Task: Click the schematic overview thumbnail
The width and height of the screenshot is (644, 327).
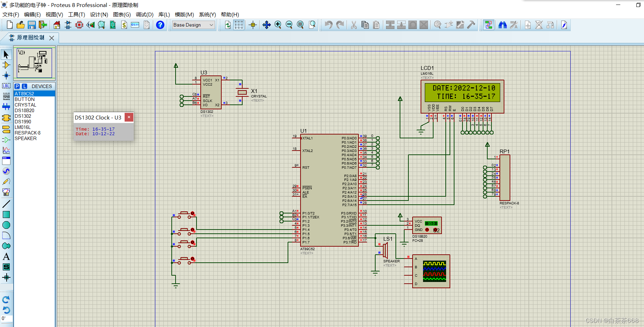Action: (x=34, y=63)
